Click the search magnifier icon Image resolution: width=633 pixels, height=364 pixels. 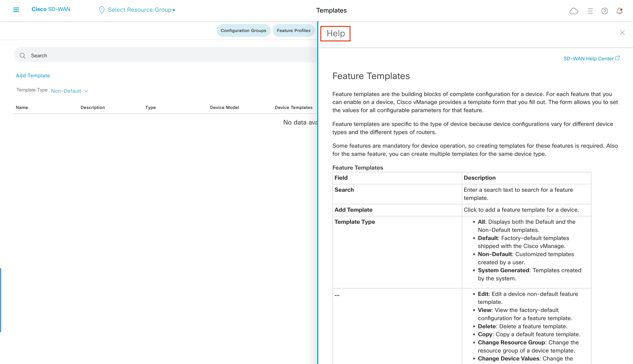pos(23,56)
